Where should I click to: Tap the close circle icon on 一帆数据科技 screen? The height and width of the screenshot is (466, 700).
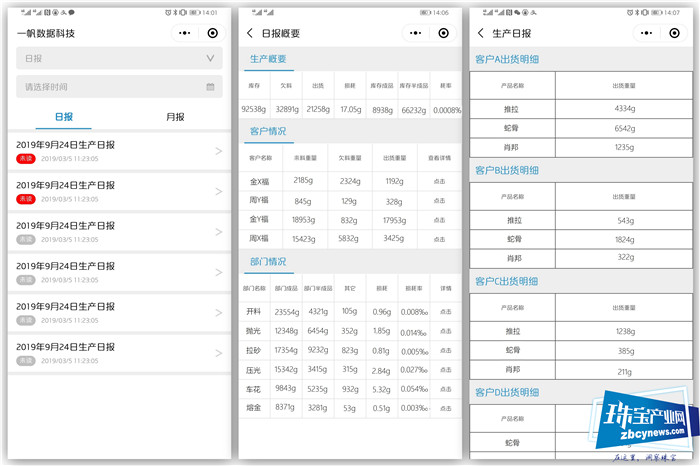click(x=212, y=33)
